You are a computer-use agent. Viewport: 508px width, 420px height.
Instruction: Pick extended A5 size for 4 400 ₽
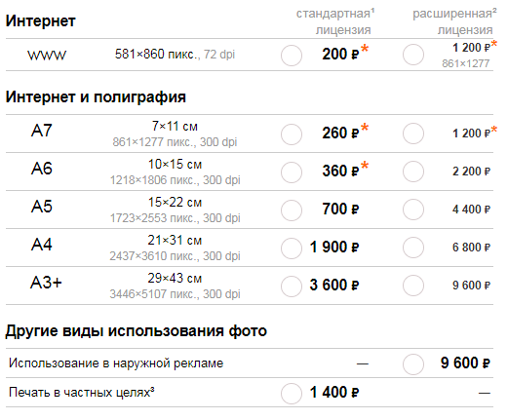pos(413,210)
